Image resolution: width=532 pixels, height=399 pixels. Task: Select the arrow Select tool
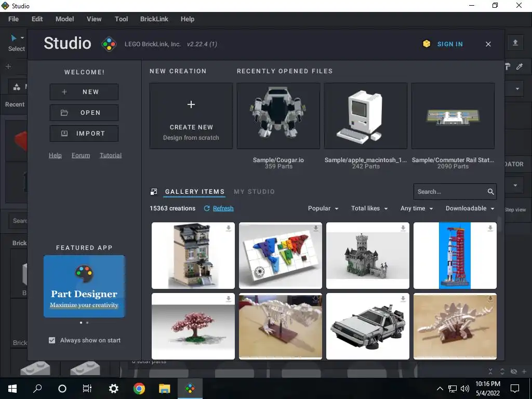[13, 37]
